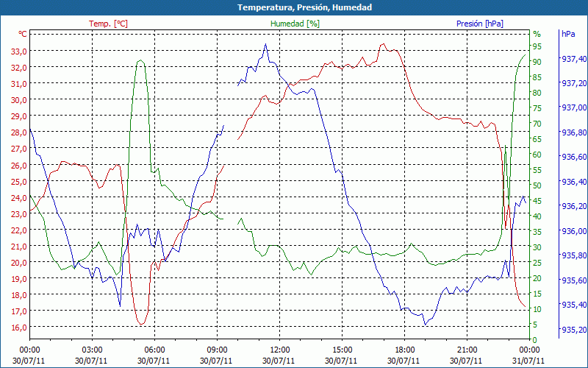
Task: Click the 15 mark on the humidity axis
Action: [537, 294]
